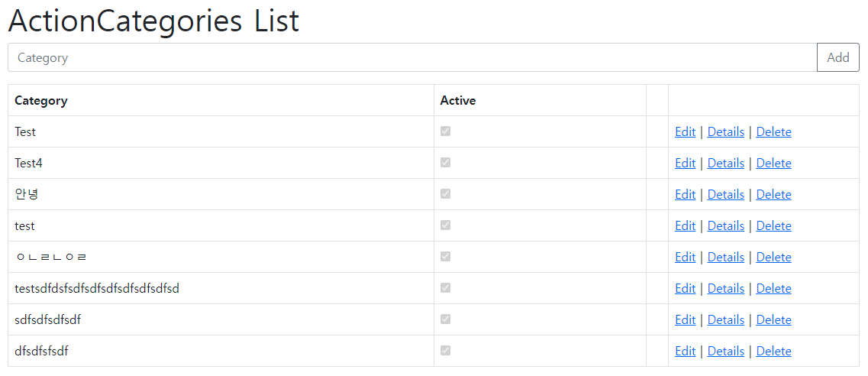Toggle Active checkbox for Test4 row
This screenshot has height=376, width=868.
(446, 163)
